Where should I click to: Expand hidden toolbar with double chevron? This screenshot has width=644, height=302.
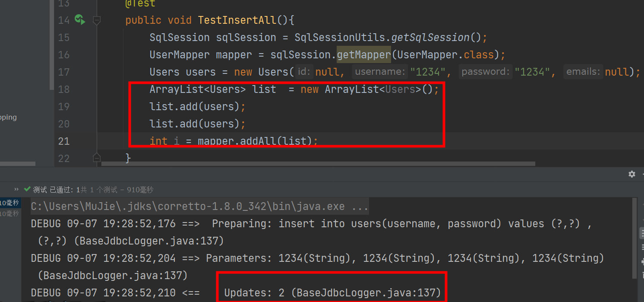(16, 190)
